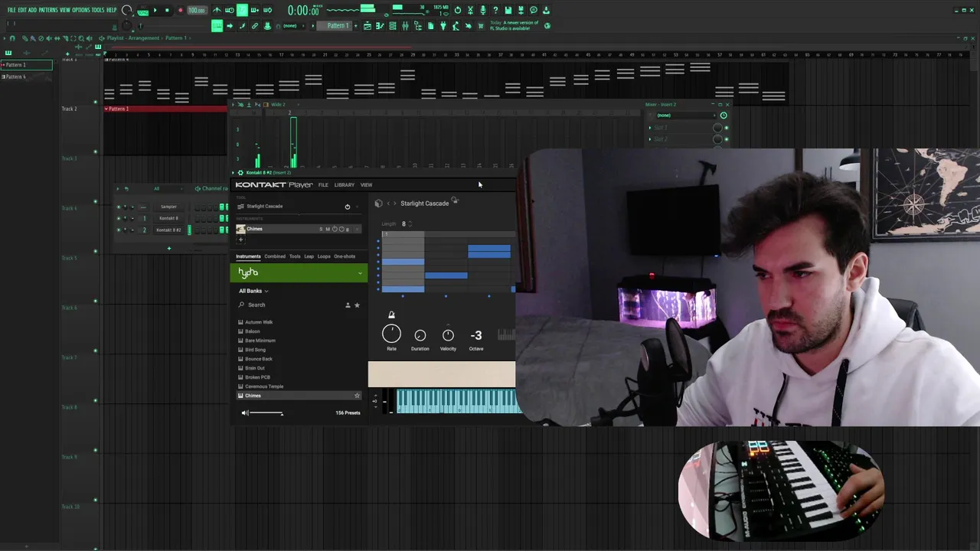This screenshot has height=551, width=980.
Task: Click the help question mark icon
Action: (x=495, y=10)
